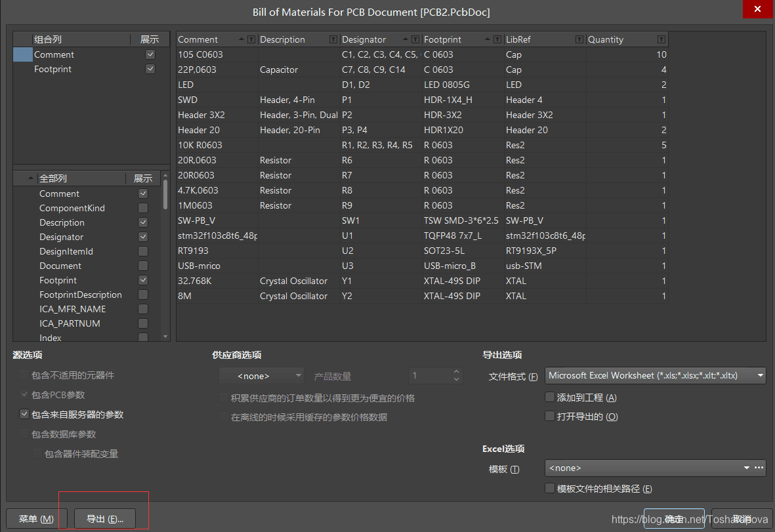The image size is (775, 532).
Task: Enable DesignItemId column display
Action: [143, 251]
